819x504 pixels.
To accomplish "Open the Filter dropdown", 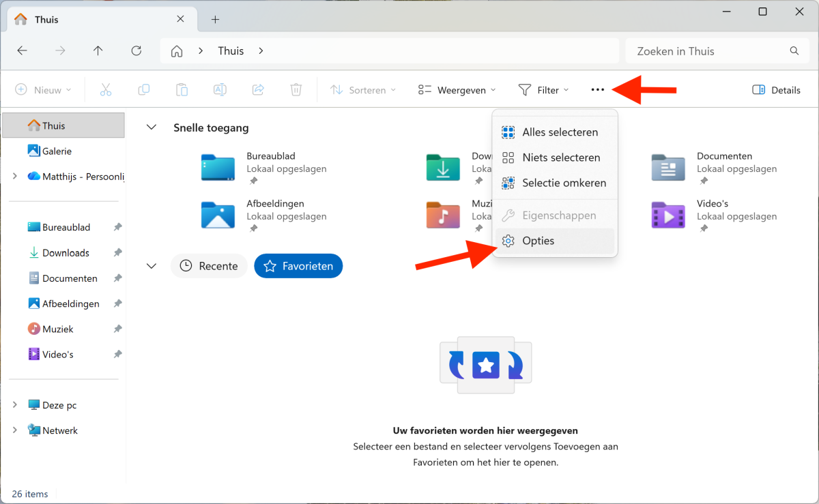I will click(543, 90).
